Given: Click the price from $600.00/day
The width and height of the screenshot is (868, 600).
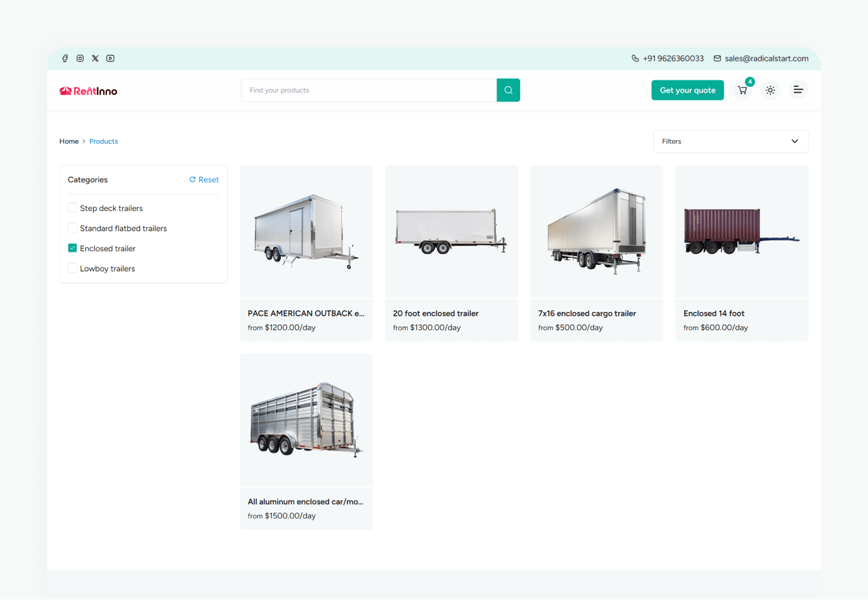Looking at the screenshot, I should (x=715, y=328).
